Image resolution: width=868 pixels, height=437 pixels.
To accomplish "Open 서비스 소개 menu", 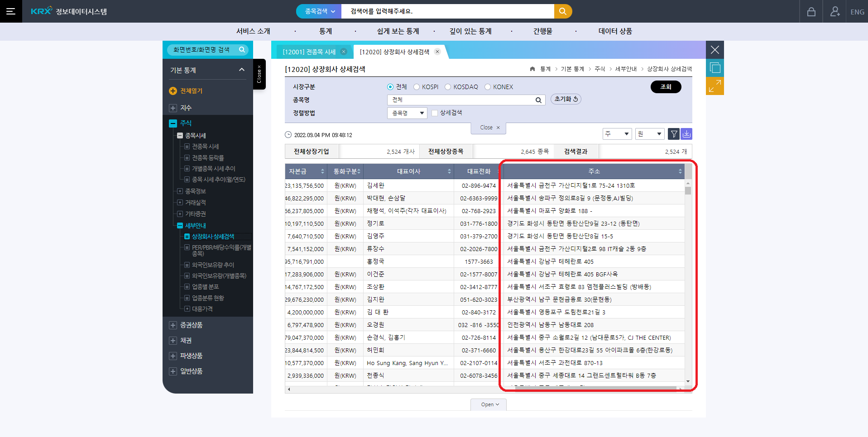I will [253, 31].
